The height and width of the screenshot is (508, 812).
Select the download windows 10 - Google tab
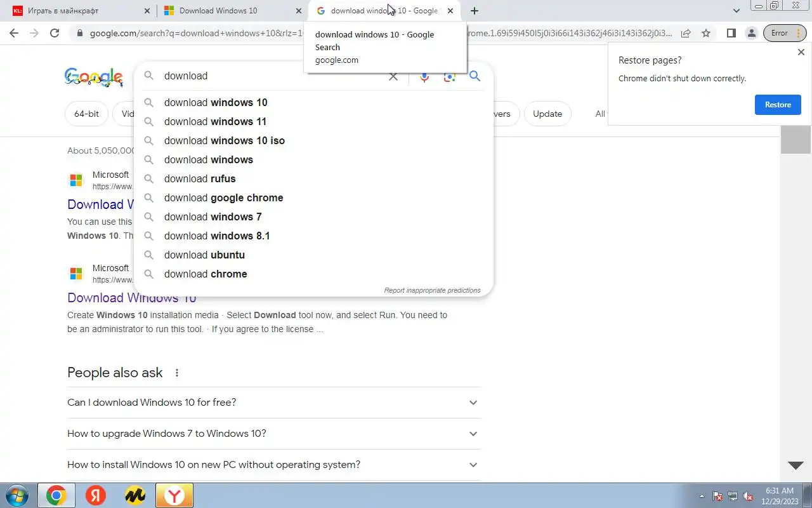[383, 11]
